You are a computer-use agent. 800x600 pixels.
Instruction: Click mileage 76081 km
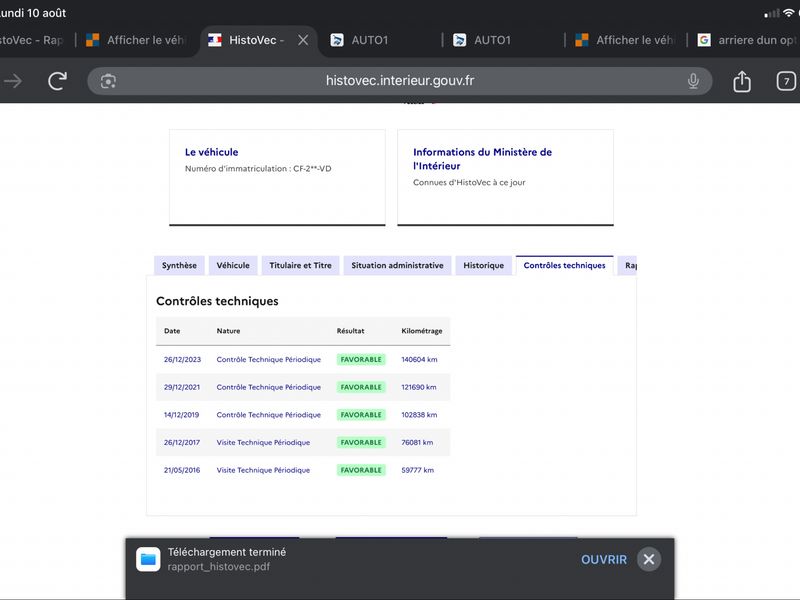point(417,442)
